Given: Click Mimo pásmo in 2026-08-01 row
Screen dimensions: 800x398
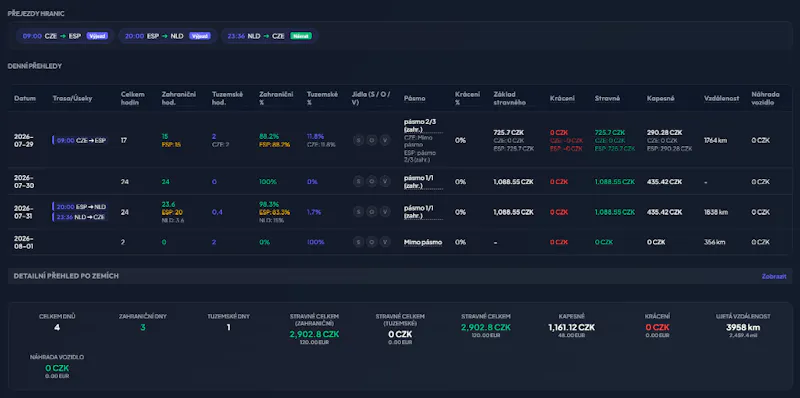Looking at the screenshot, I should click(423, 242).
